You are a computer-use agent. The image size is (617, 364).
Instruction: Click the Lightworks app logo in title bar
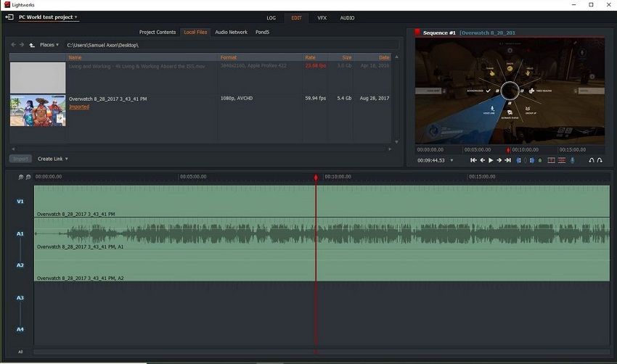pyautogui.click(x=7, y=5)
